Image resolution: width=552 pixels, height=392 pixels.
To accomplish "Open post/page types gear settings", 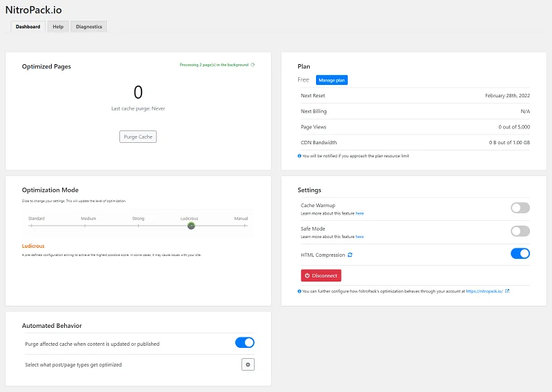I will (x=248, y=364).
